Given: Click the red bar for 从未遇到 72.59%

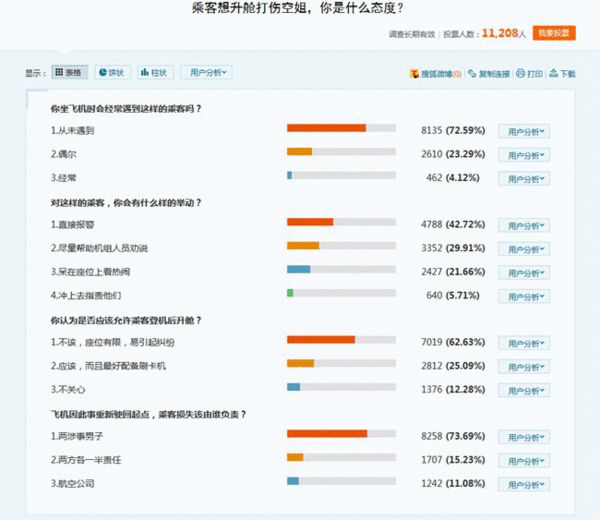Looking at the screenshot, I should (x=326, y=128).
